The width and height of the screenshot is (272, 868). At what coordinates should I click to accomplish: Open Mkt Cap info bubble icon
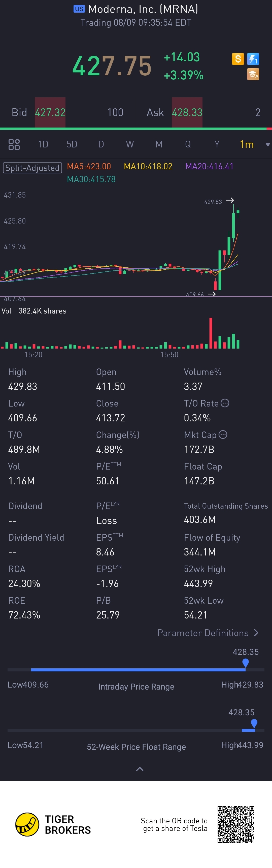tap(223, 435)
